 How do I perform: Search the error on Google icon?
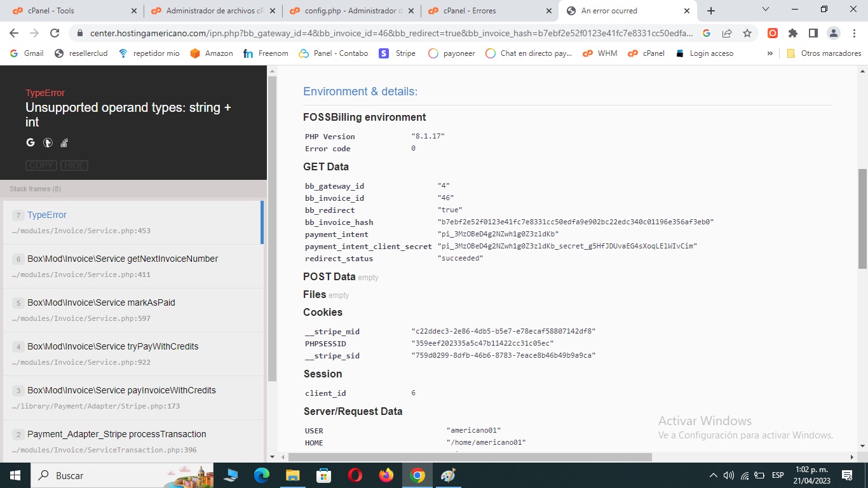pos(30,142)
